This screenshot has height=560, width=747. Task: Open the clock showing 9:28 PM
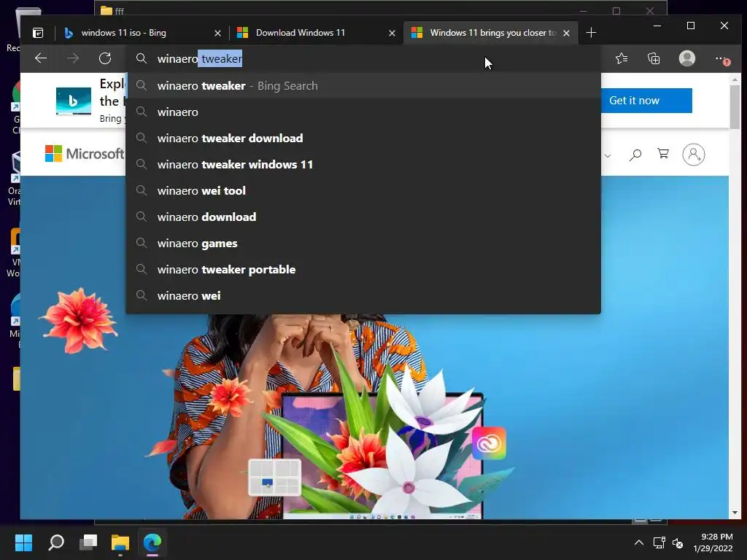713,542
